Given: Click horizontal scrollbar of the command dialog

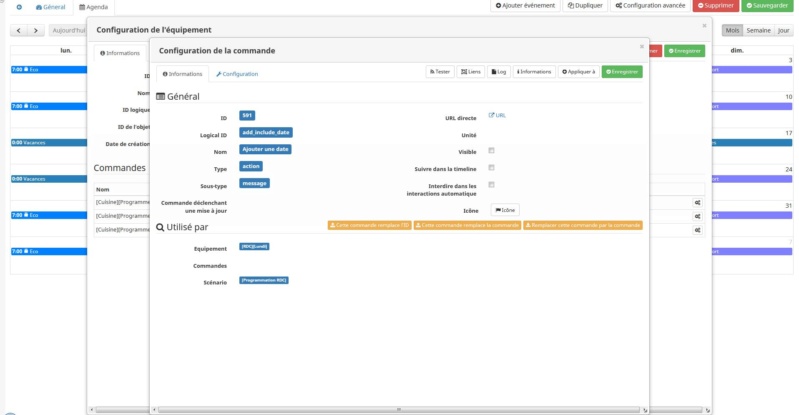Looking at the screenshot, I should 399,409.
